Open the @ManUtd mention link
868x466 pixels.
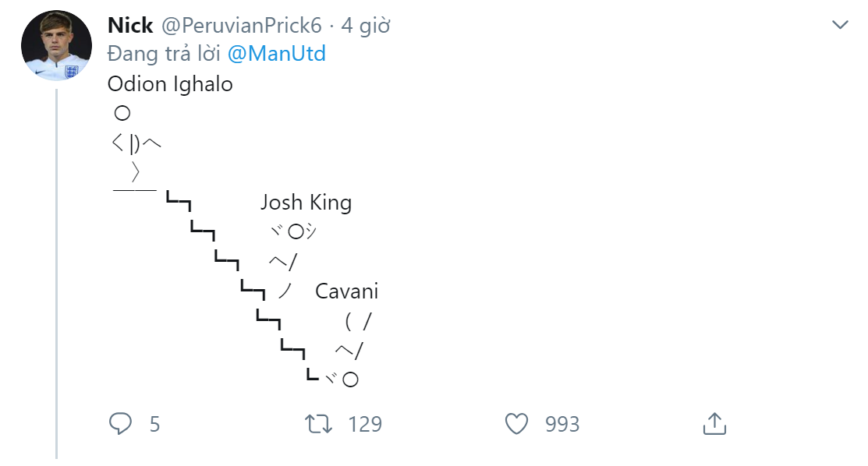point(277,54)
